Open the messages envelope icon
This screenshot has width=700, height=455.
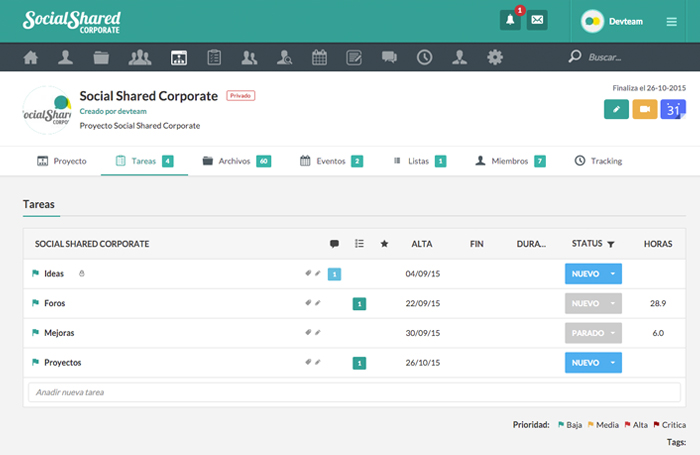click(x=537, y=20)
